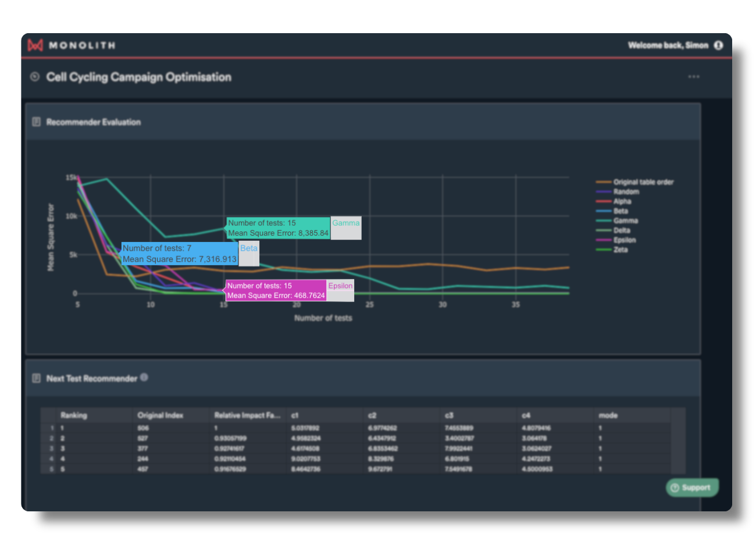Open the Support chat button
Screen dimensions: 756x541
click(x=692, y=487)
